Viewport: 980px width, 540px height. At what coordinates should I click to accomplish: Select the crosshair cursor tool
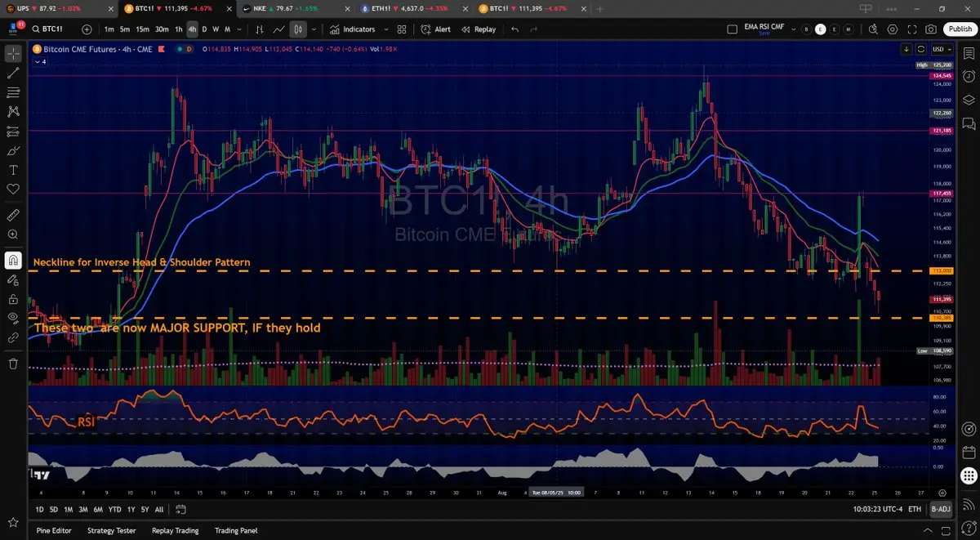(13, 54)
